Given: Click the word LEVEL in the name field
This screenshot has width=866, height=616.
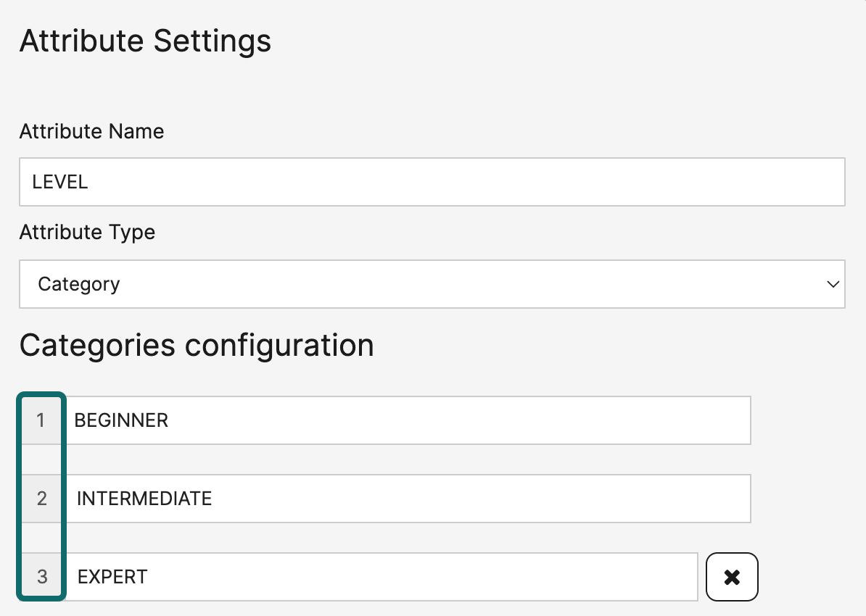Looking at the screenshot, I should pyautogui.click(x=60, y=182).
